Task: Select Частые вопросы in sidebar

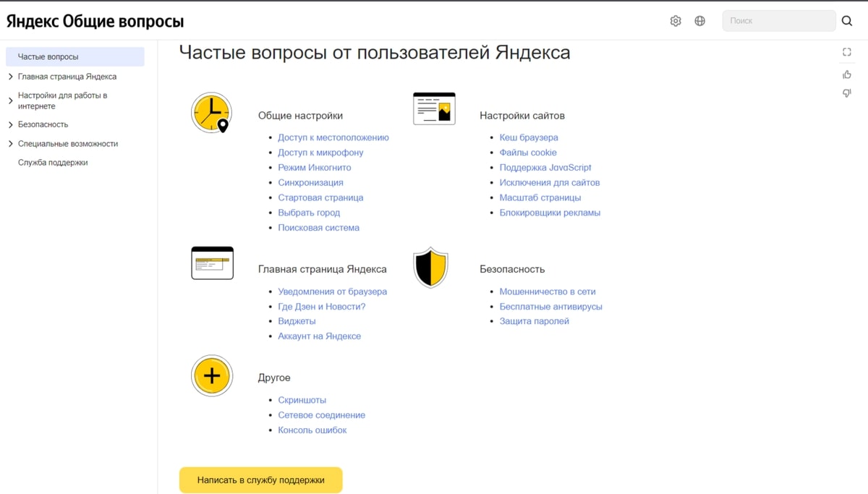Action: point(75,56)
